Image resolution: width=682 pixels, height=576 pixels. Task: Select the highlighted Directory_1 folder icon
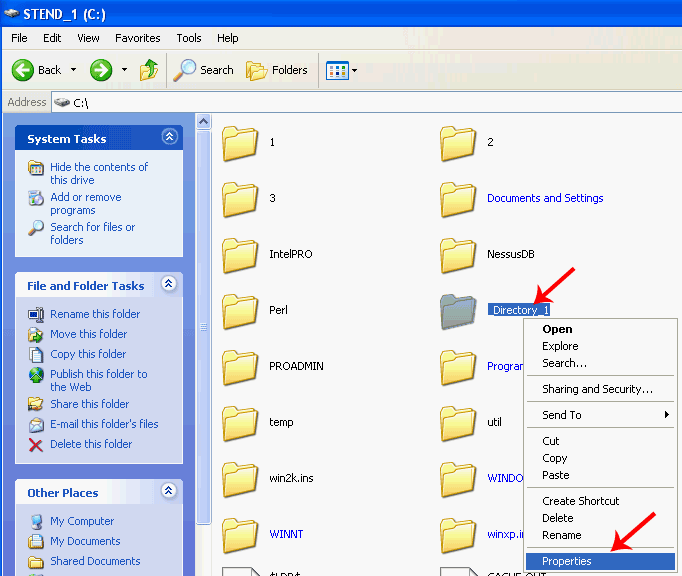tap(458, 311)
